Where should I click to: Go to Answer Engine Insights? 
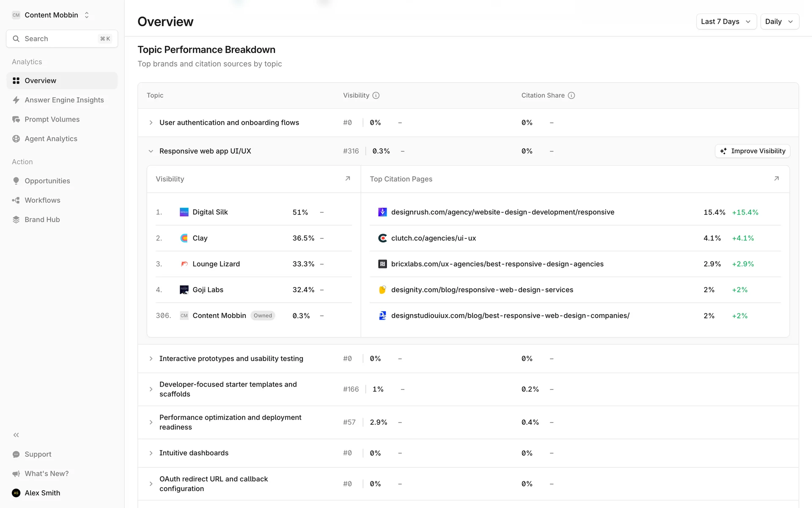(64, 100)
